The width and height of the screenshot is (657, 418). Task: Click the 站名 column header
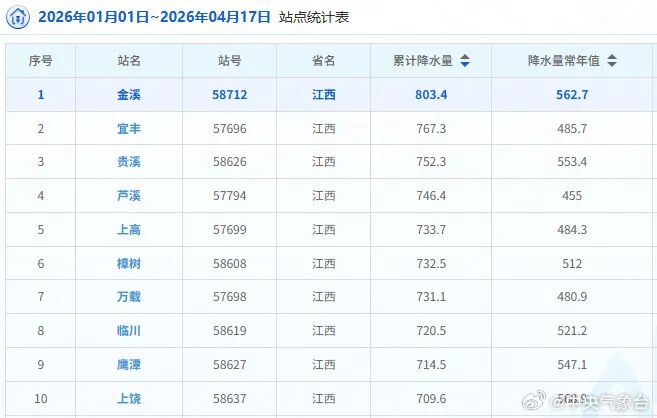[x=129, y=61]
